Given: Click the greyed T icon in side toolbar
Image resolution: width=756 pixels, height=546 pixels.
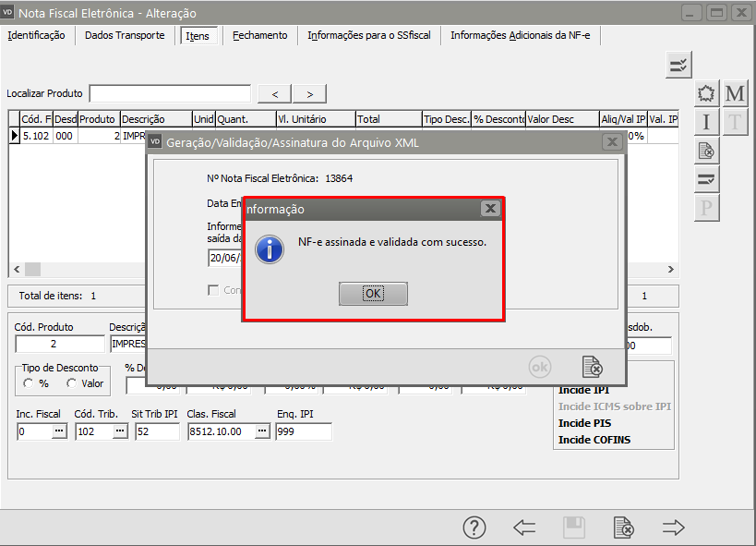Looking at the screenshot, I should 735,122.
